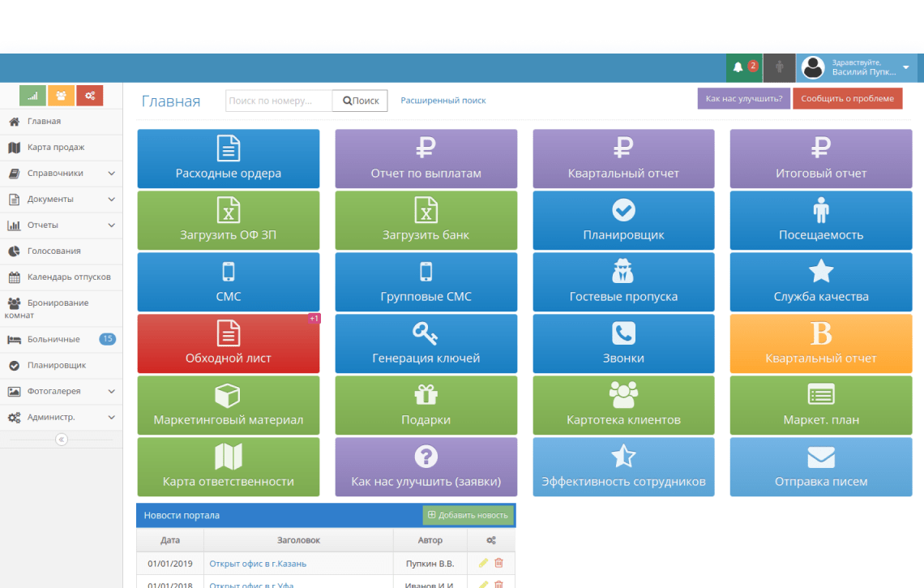Open the Подарки gift tile

pyautogui.click(x=426, y=405)
